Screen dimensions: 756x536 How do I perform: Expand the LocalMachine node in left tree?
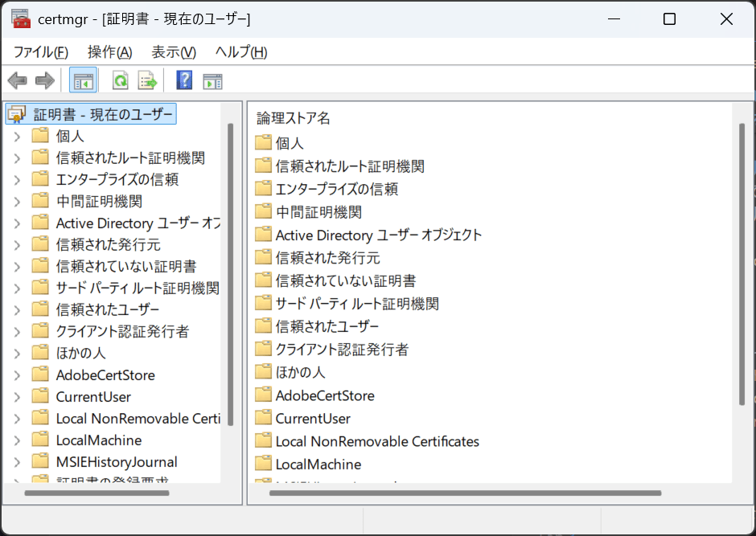point(17,440)
